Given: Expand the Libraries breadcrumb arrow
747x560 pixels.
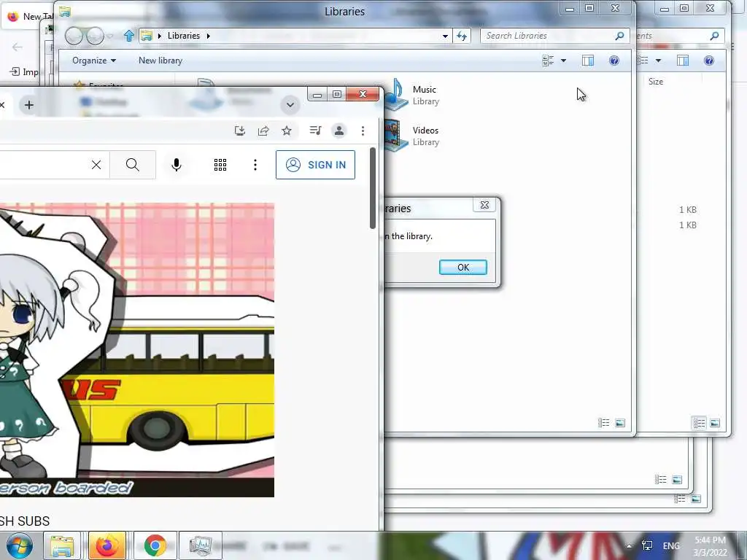Looking at the screenshot, I should coord(208,36).
